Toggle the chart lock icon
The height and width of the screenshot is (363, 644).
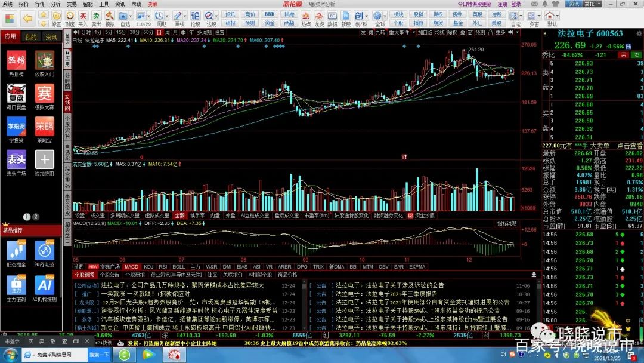(489, 32)
